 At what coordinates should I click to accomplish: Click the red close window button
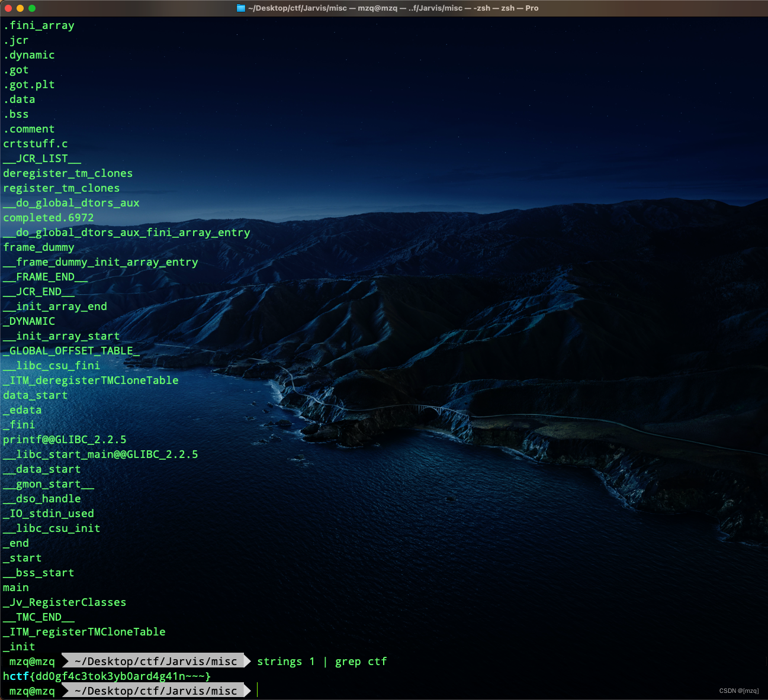click(x=8, y=8)
